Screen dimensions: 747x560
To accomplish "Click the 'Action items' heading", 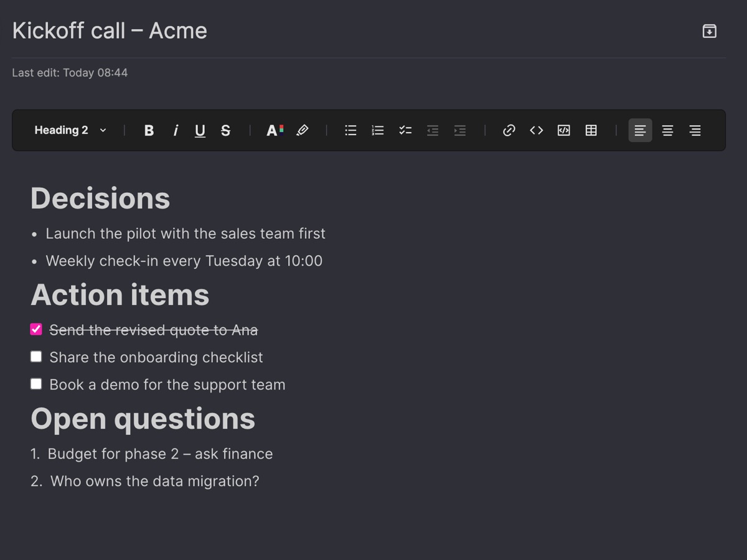I will (120, 295).
